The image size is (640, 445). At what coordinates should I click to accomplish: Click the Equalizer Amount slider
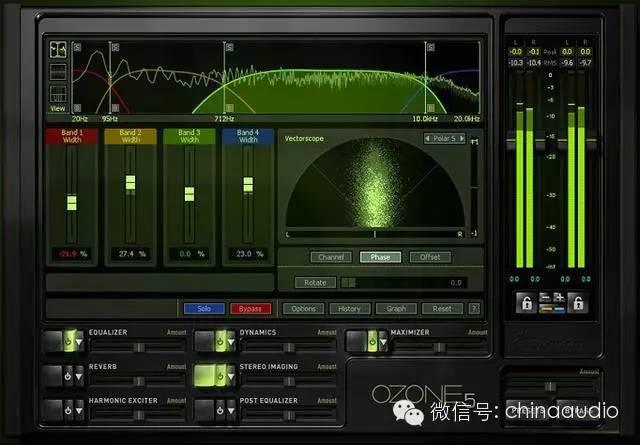[x=138, y=347]
